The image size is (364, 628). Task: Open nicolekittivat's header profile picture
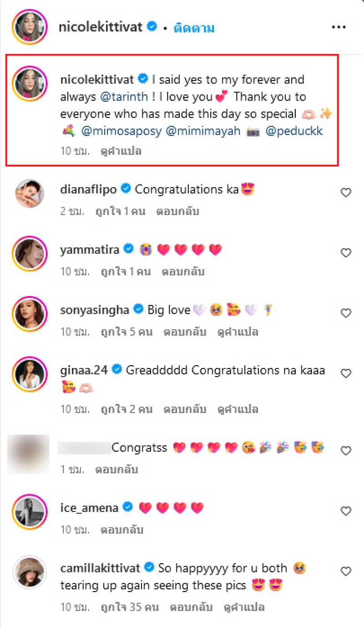[29, 27]
